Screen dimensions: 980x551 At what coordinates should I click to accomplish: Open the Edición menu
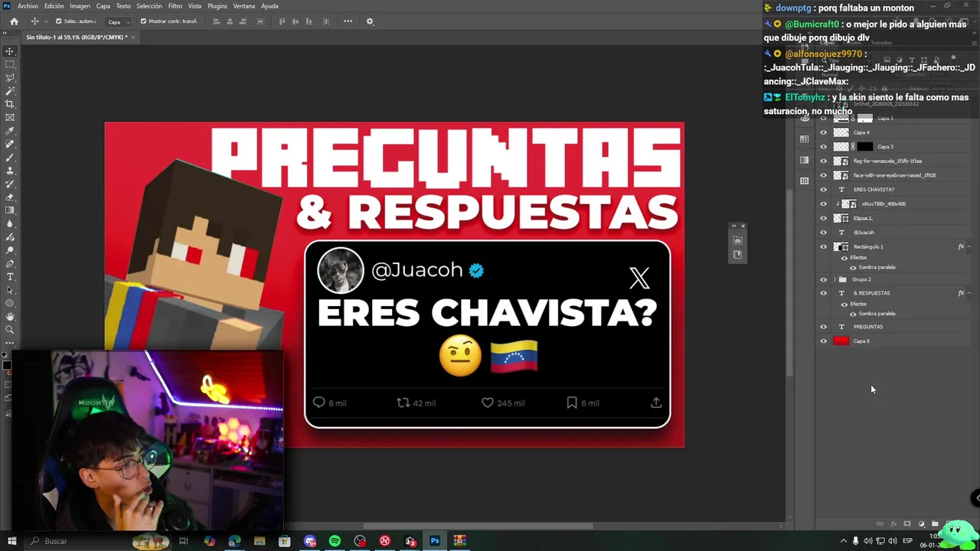54,6
